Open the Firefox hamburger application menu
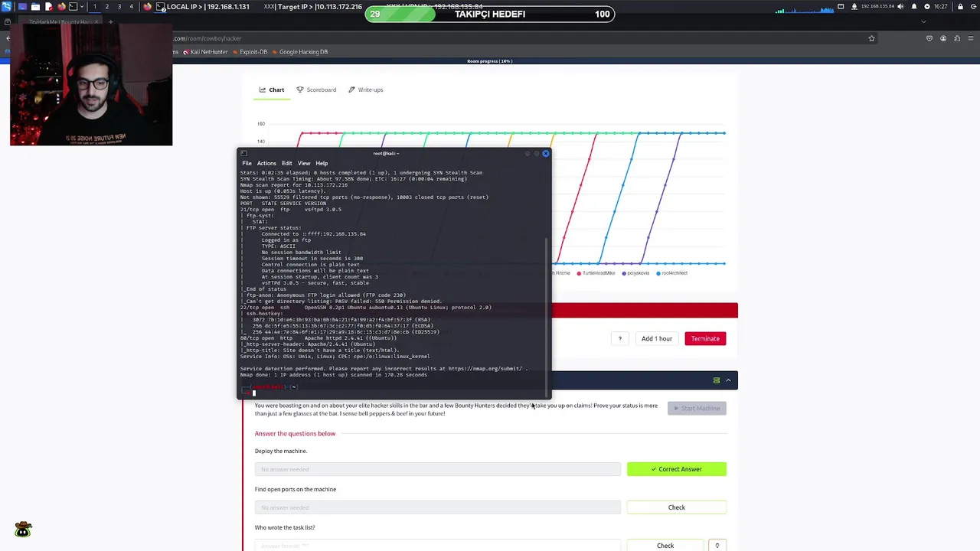This screenshot has height=551, width=980. point(971,38)
